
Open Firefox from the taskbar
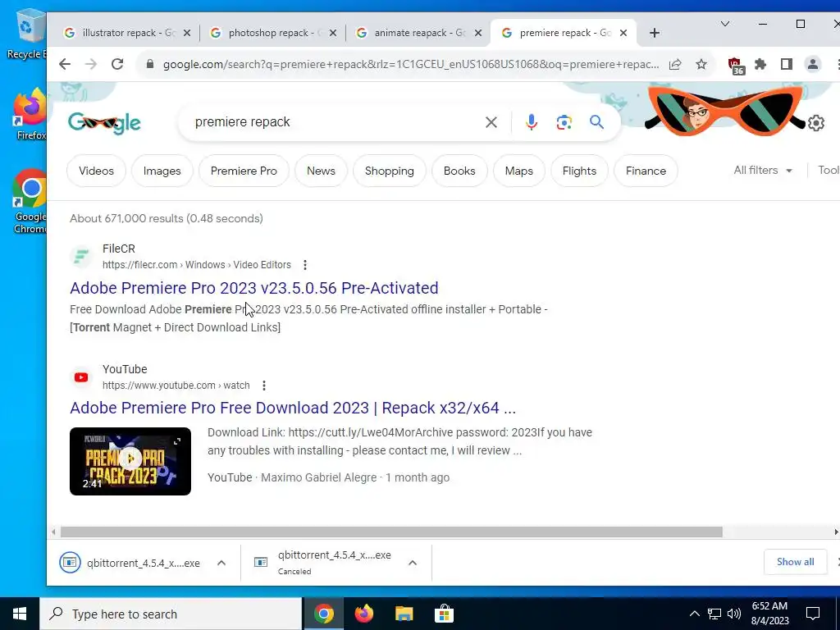363,614
